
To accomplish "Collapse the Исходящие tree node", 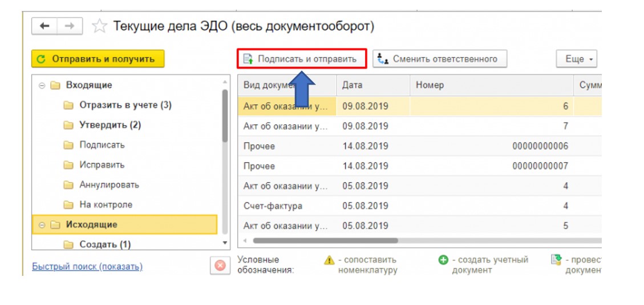I will point(42,225).
